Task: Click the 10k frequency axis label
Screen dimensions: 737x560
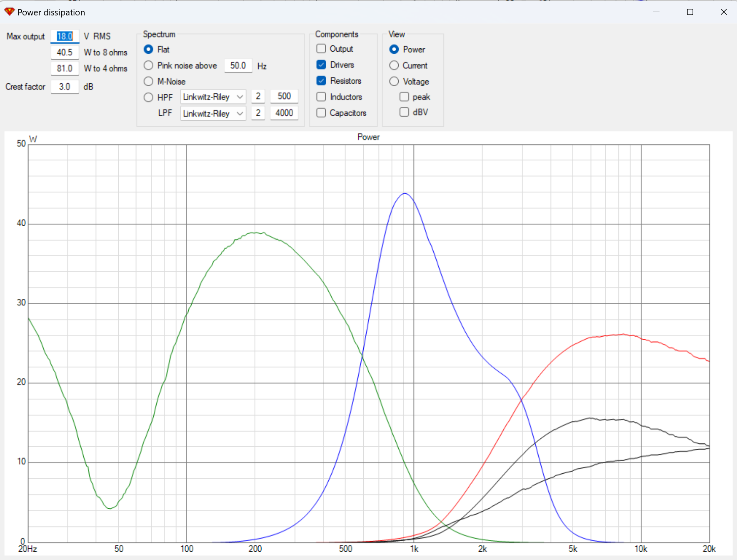Action: pyautogui.click(x=641, y=549)
